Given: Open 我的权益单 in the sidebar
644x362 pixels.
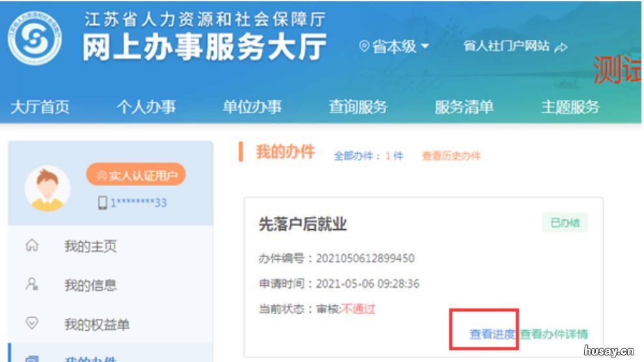Looking at the screenshot, I should [97, 324].
